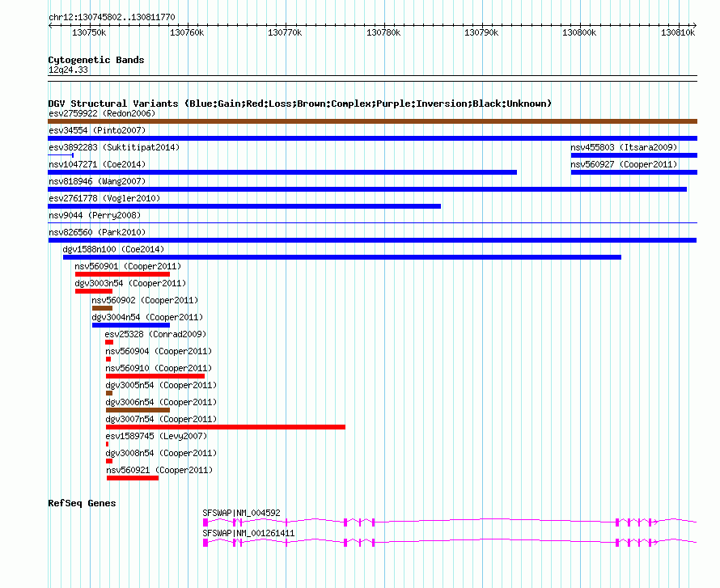Click the brown bar under dgv3006n54

tap(138, 410)
